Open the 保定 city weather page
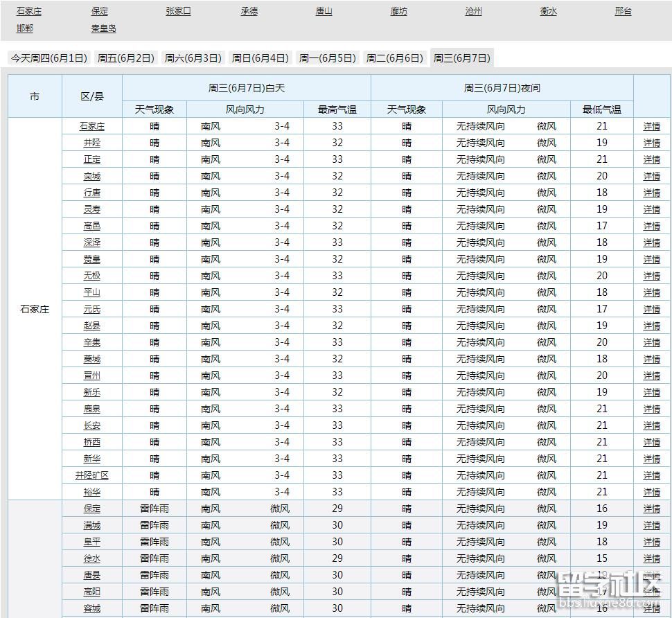This screenshot has width=672, height=618. (100, 12)
